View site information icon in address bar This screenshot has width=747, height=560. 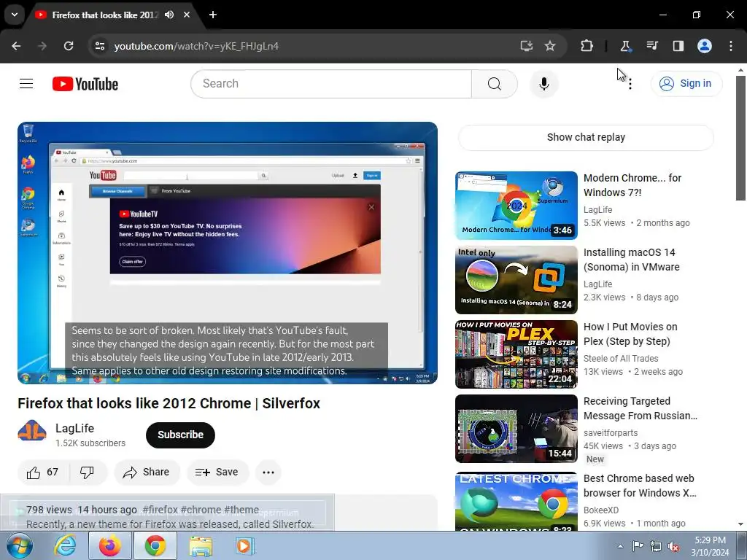(x=99, y=46)
